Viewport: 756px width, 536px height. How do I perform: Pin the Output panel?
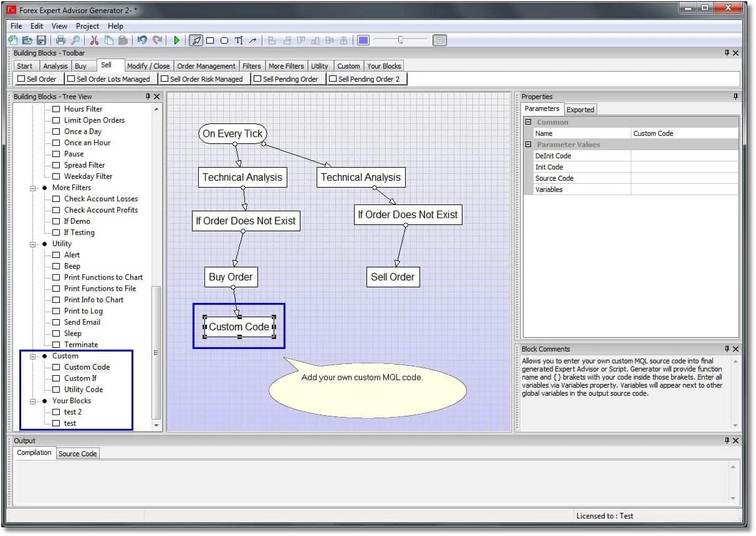click(x=727, y=441)
